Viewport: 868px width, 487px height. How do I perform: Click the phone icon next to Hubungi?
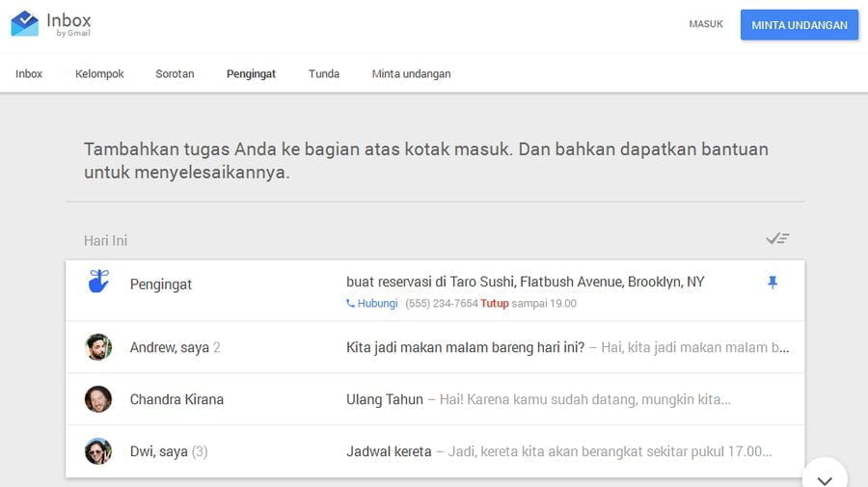point(350,303)
